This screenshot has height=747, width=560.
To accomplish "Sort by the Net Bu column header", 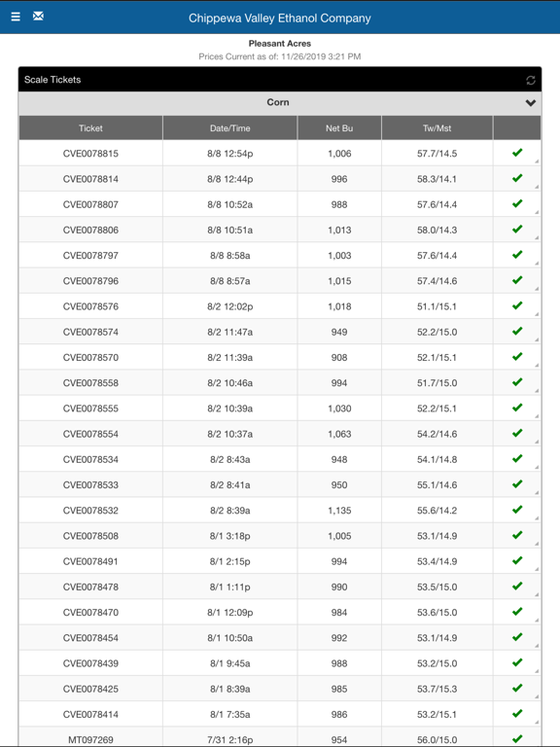I will click(339, 127).
